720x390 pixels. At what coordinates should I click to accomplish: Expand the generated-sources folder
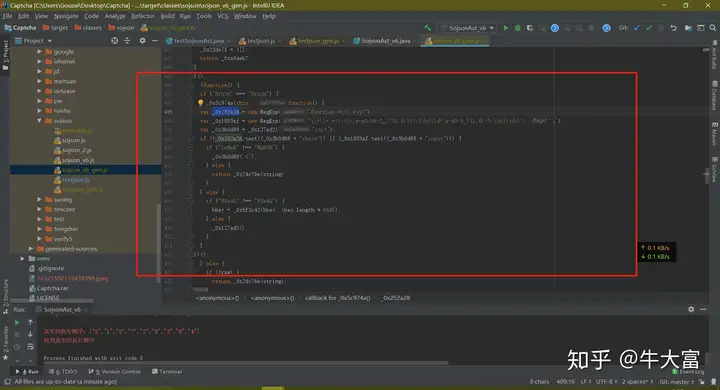[31, 249]
